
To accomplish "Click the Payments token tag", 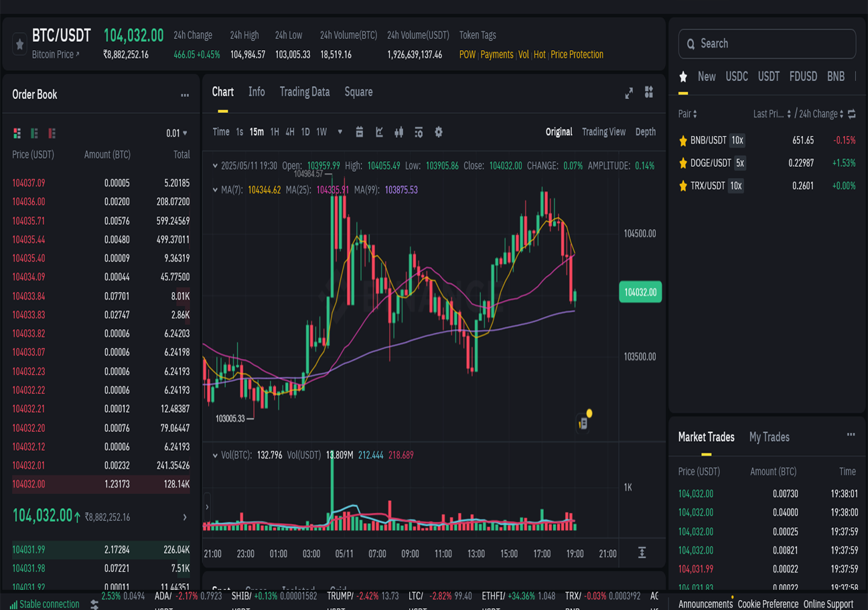I will [x=497, y=55].
